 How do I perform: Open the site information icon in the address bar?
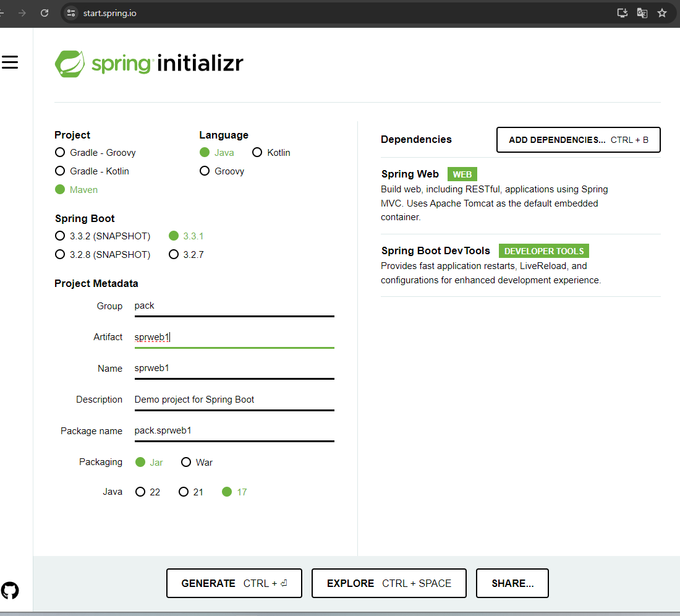pos(71,13)
